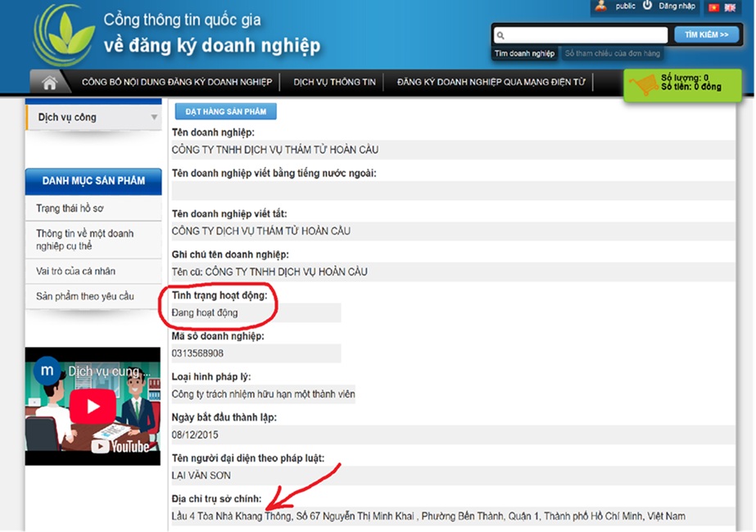Image resolution: width=756 pixels, height=532 pixels.
Task: Go to the Home icon in navigation bar
Action: point(50,82)
